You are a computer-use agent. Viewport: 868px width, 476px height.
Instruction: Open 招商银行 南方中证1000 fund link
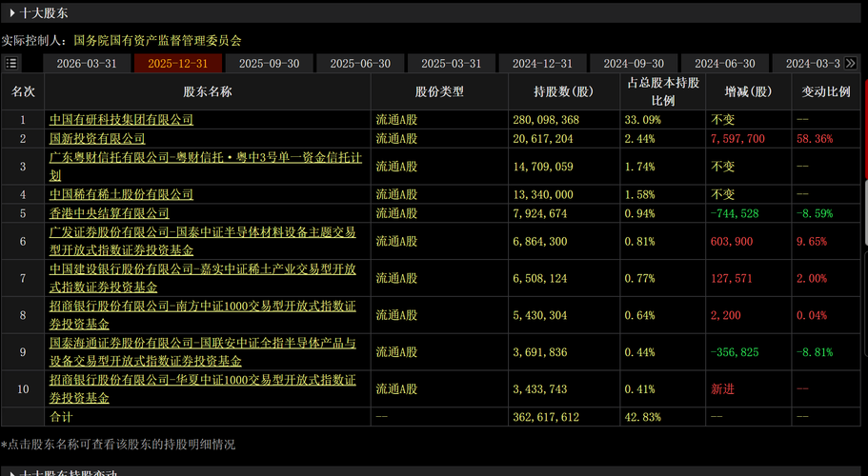tap(203, 315)
